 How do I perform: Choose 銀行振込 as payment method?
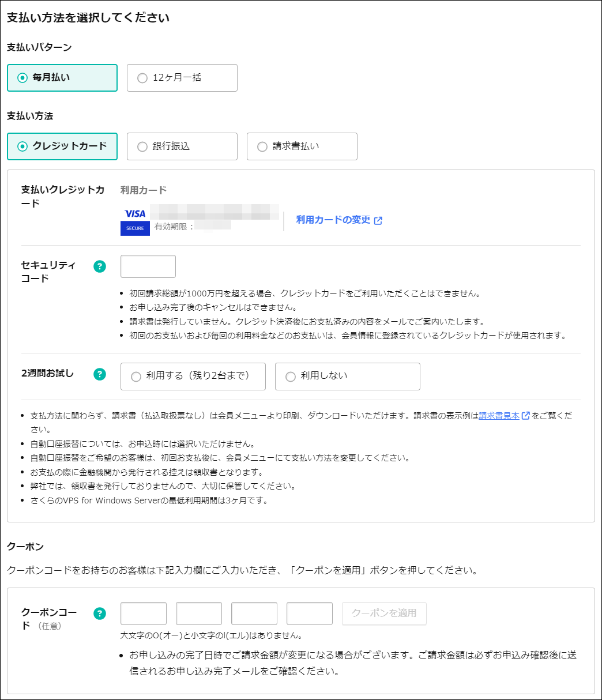(x=182, y=146)
